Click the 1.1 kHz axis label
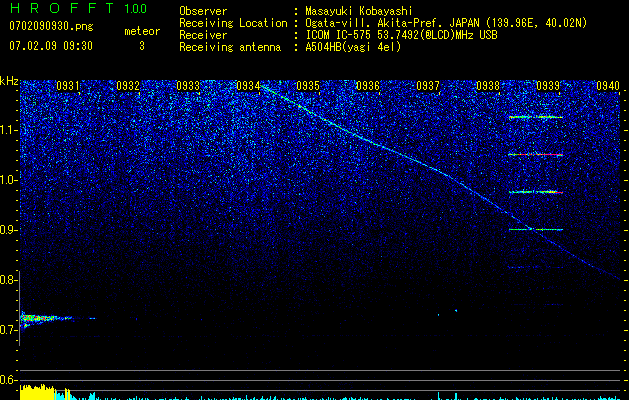629x400 pixels. pos(7,130)
